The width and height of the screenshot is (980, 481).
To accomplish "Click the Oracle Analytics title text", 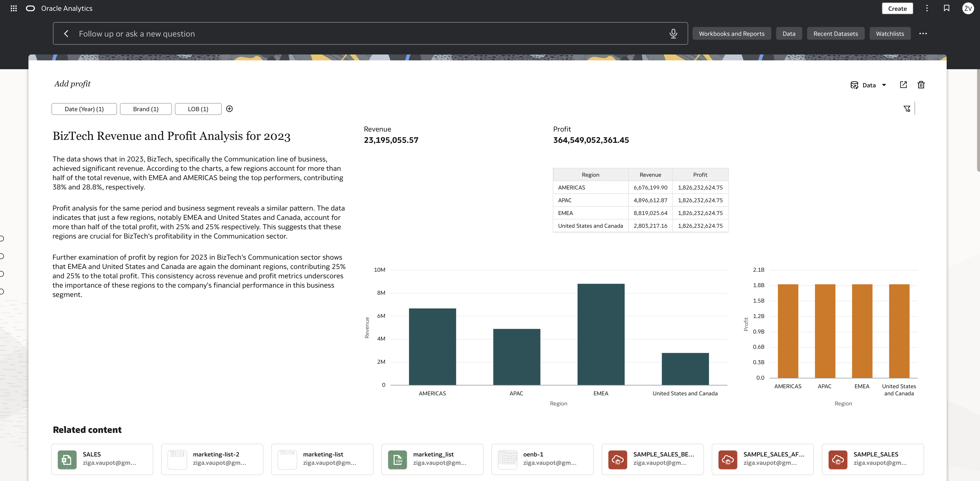I will click(66, 8).
